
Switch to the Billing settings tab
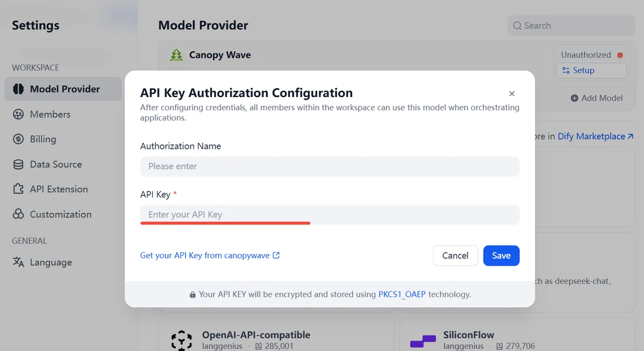point(43,139)
